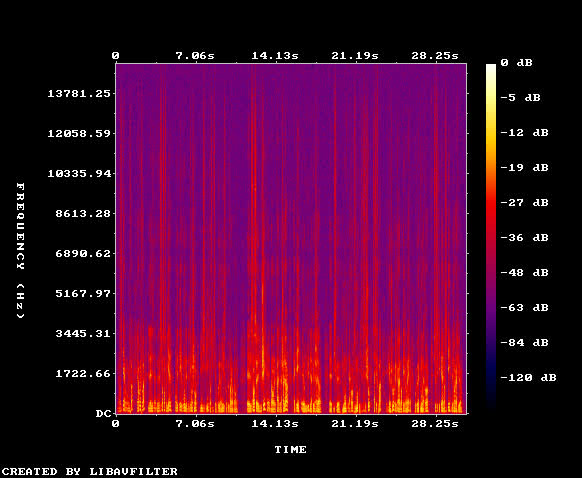Click the 13781.25 frequency axis label
The height and width of the screenshot is (478, 582).
[79, 94]
